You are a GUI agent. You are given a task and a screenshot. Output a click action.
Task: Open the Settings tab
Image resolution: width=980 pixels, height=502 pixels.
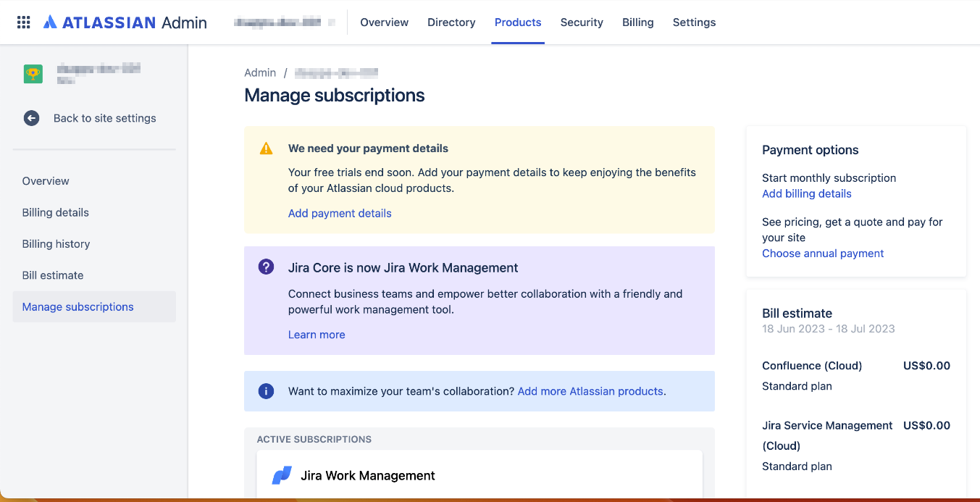coord(694,22)
